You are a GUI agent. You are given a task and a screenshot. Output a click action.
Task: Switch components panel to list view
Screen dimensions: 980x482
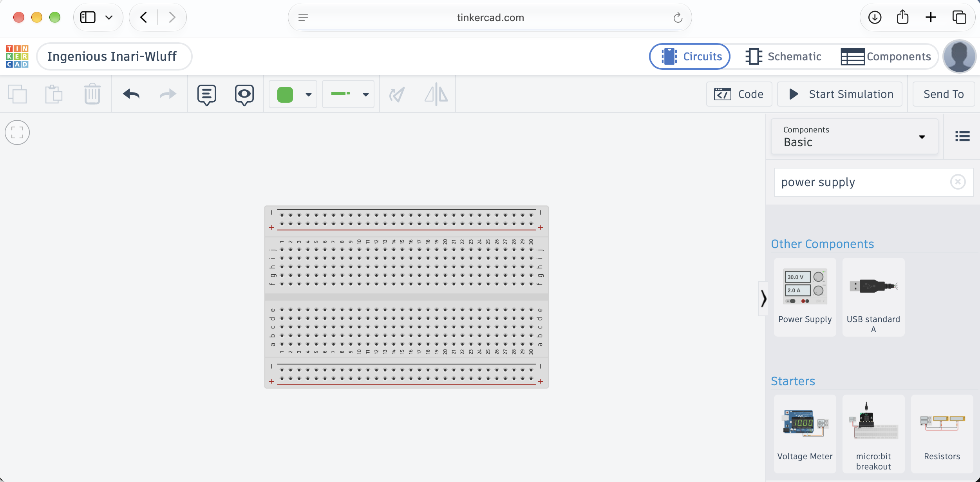pos(962,136)
